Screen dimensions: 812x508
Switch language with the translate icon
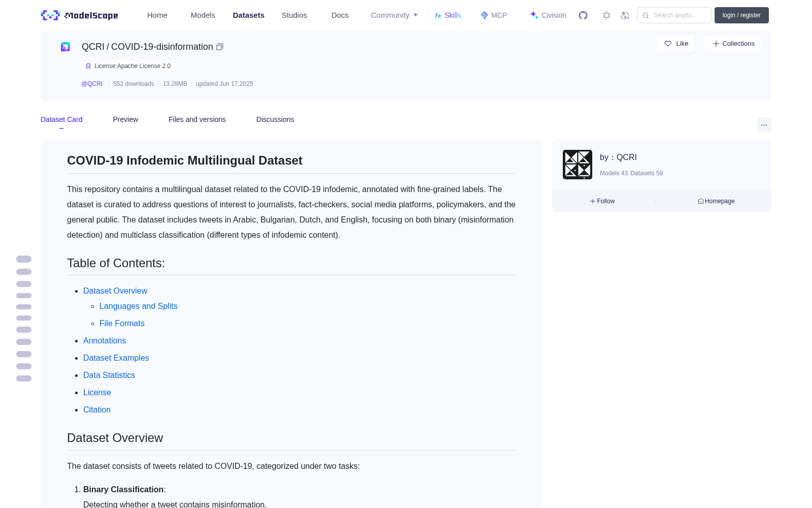(x=625, y=15)
